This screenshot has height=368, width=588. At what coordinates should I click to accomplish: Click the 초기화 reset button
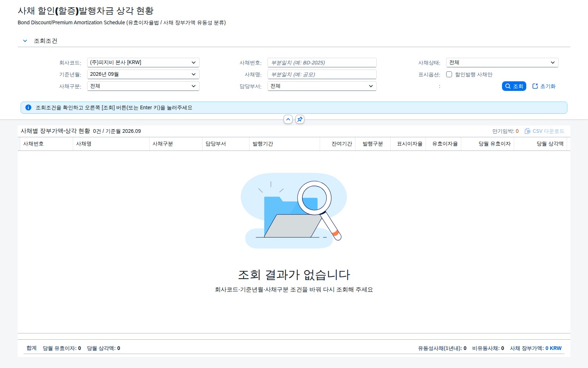[x=544, y=86]
